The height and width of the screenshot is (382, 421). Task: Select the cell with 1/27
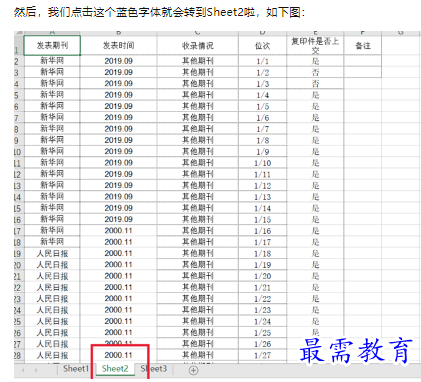[262, 355]
